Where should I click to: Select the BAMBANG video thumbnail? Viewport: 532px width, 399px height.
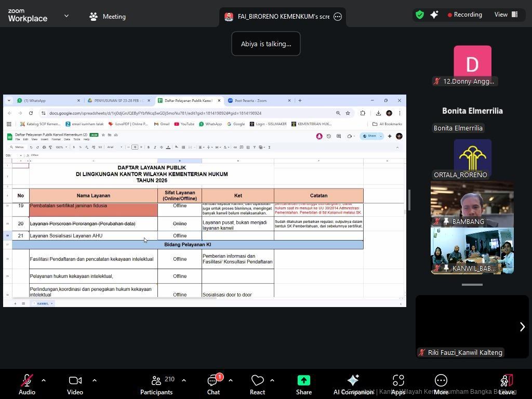[x=472, y=204]
